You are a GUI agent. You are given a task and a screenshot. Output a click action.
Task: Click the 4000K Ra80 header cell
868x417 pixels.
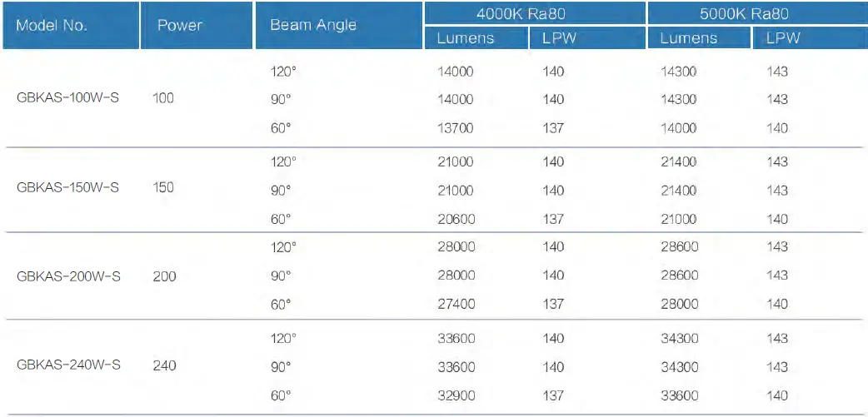[534, 12]
